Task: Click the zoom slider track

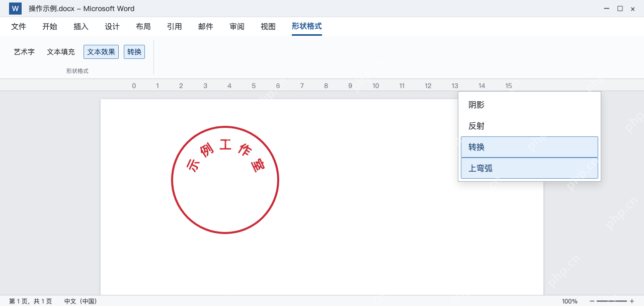Action: 612,301
